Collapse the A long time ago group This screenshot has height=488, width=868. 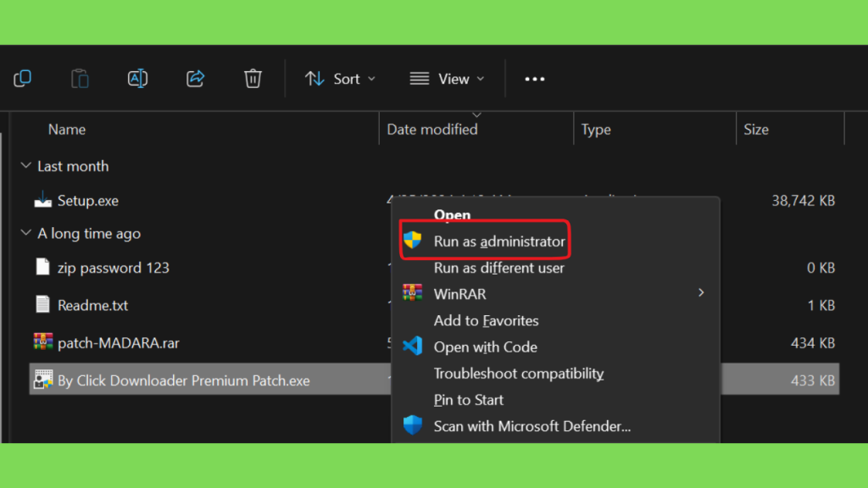pyautogui.click(x=25, y=233)
